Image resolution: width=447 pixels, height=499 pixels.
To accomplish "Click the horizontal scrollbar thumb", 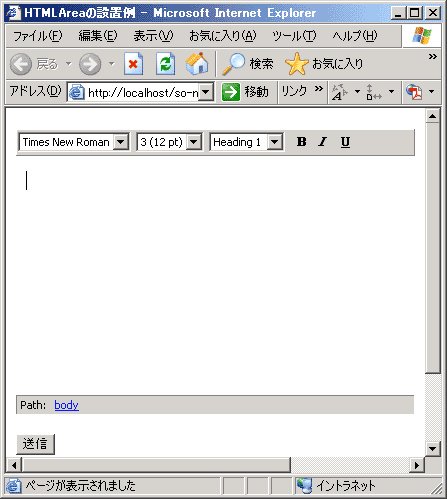I will 156,465.
